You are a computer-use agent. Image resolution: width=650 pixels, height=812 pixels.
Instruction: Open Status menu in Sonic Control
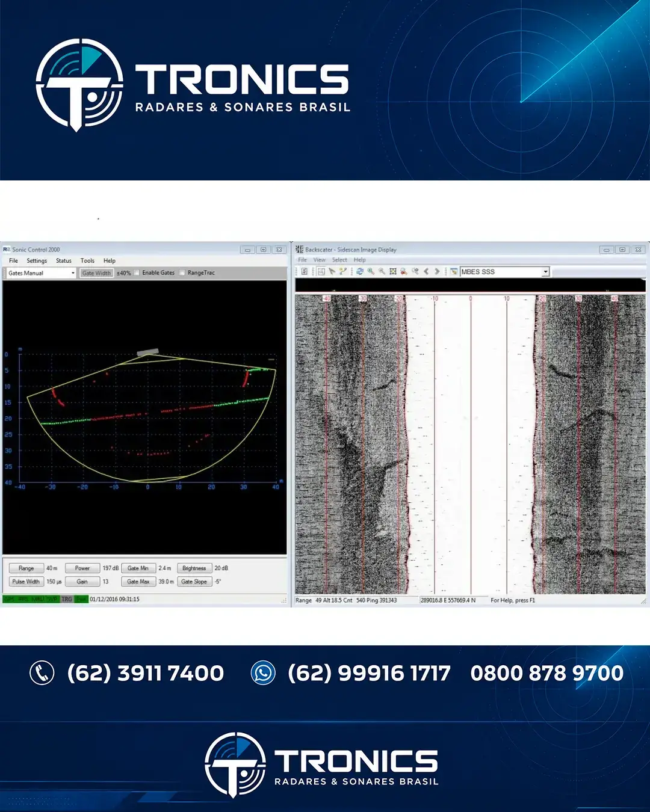coord(64,260)
